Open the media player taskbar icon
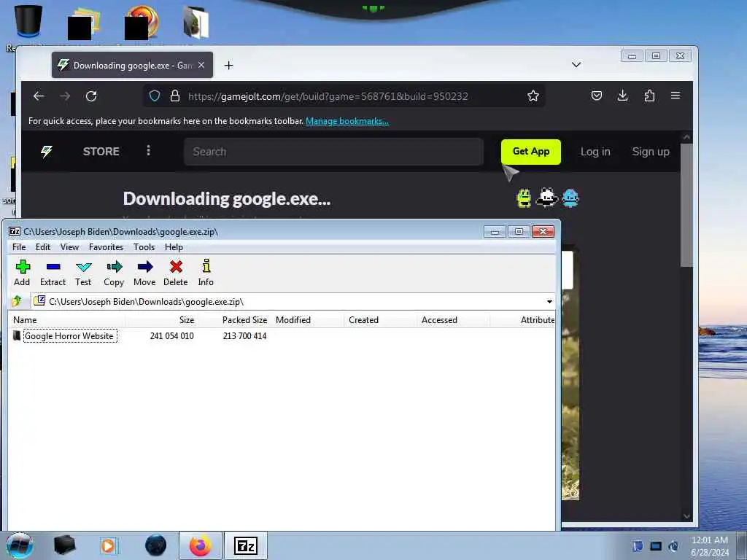The width and height of the screenshot is (747, 560). (109, 545)
